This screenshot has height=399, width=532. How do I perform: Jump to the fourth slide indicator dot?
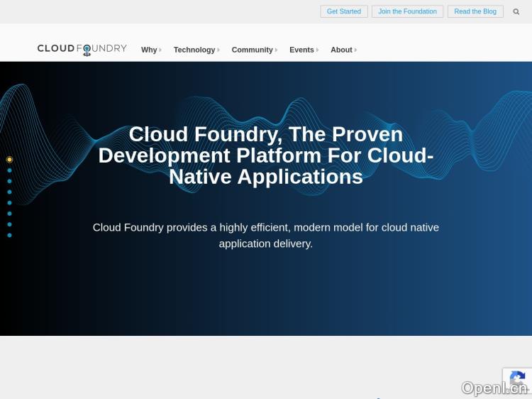pos(9,192)
